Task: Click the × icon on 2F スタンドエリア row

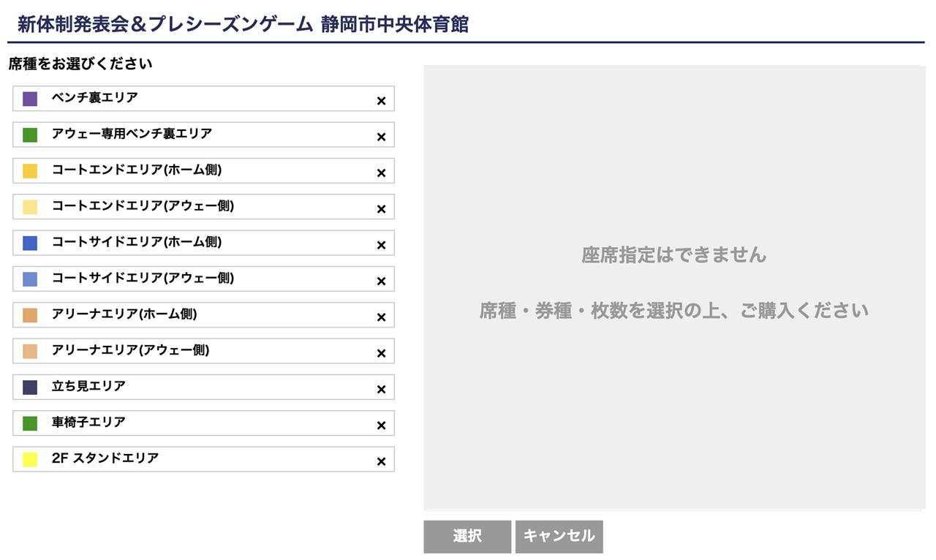Action: (x=381, y=461)
